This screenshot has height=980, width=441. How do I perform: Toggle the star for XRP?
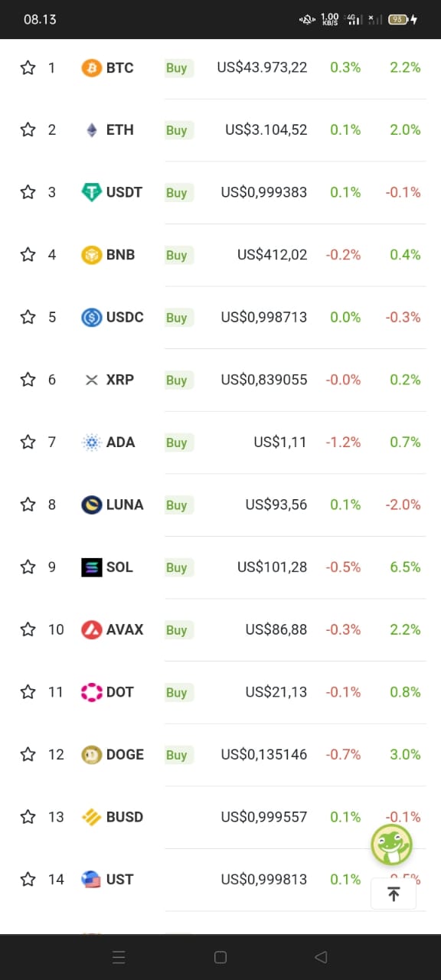(x=28, y=380)
